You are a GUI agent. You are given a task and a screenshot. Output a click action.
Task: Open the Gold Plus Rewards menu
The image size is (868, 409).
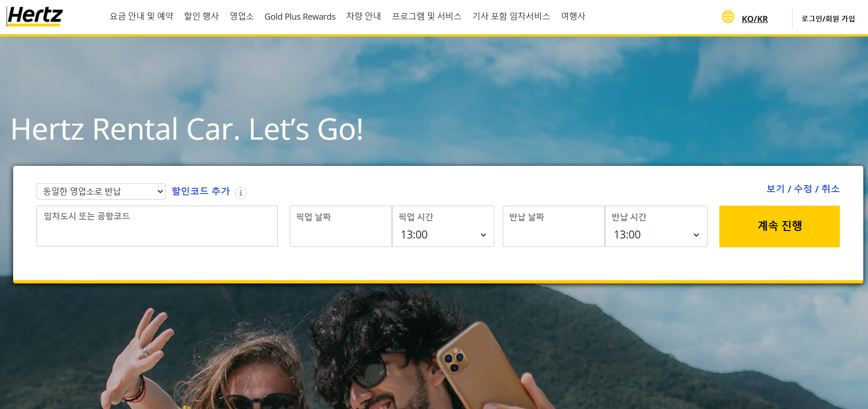[x=300, y=17]
